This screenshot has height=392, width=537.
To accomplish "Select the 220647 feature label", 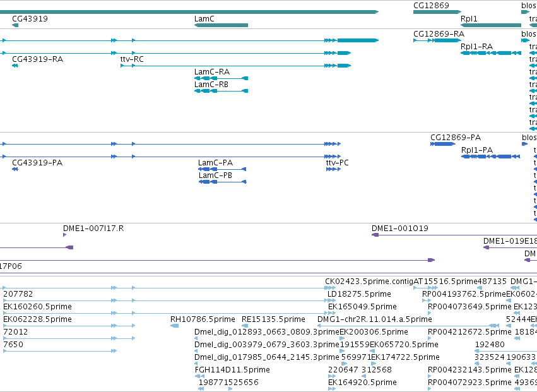I will tap(343, 370).
